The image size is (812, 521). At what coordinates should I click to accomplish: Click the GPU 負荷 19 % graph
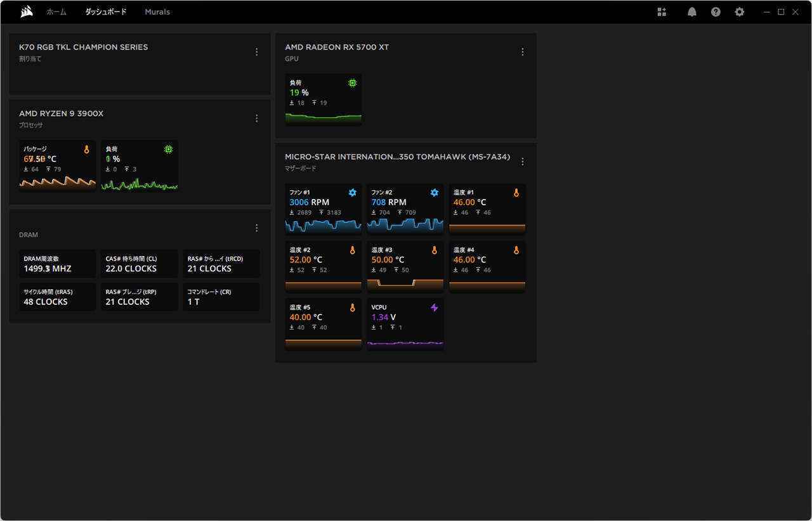point(324,117)
